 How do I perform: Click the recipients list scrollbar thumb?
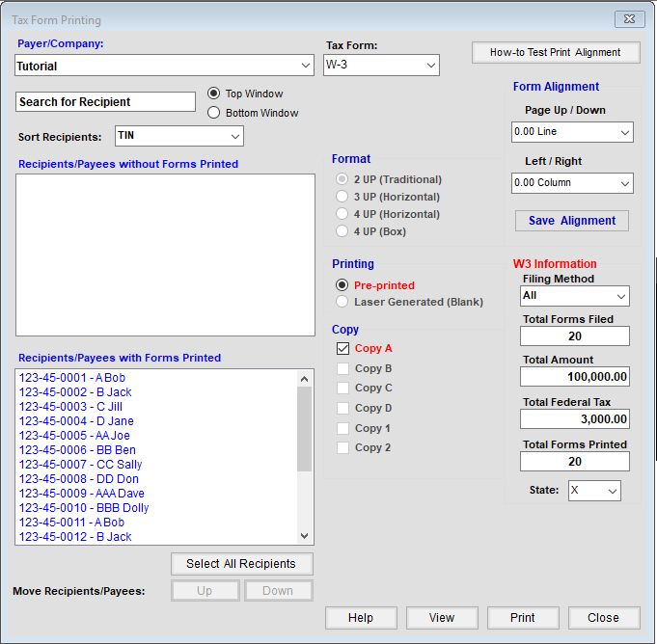click(305, 429)
